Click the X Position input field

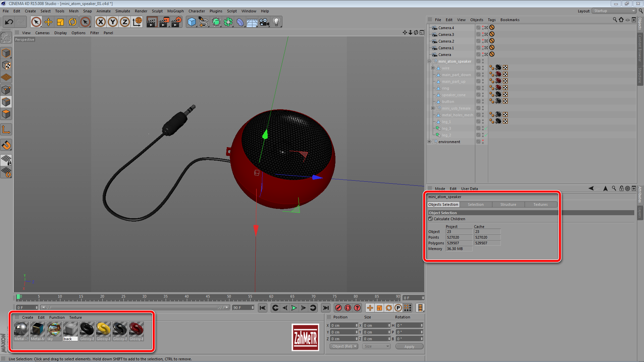(343, 325)
